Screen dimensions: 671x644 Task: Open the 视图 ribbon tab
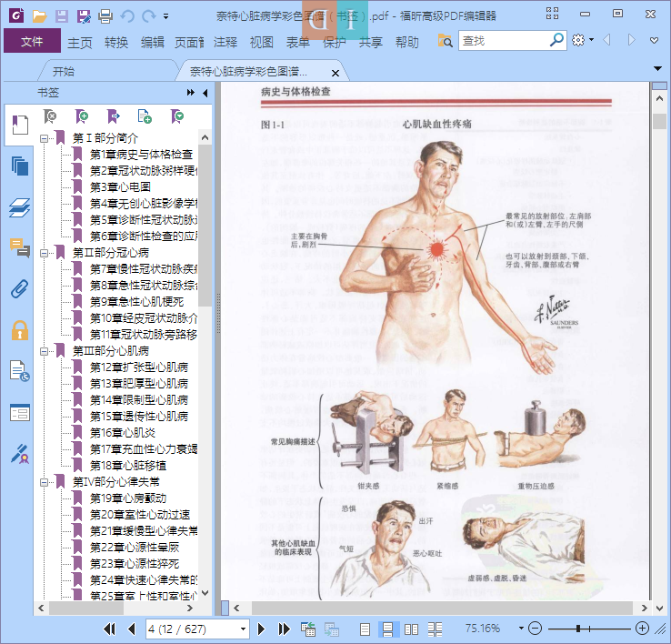click(262, 42)
